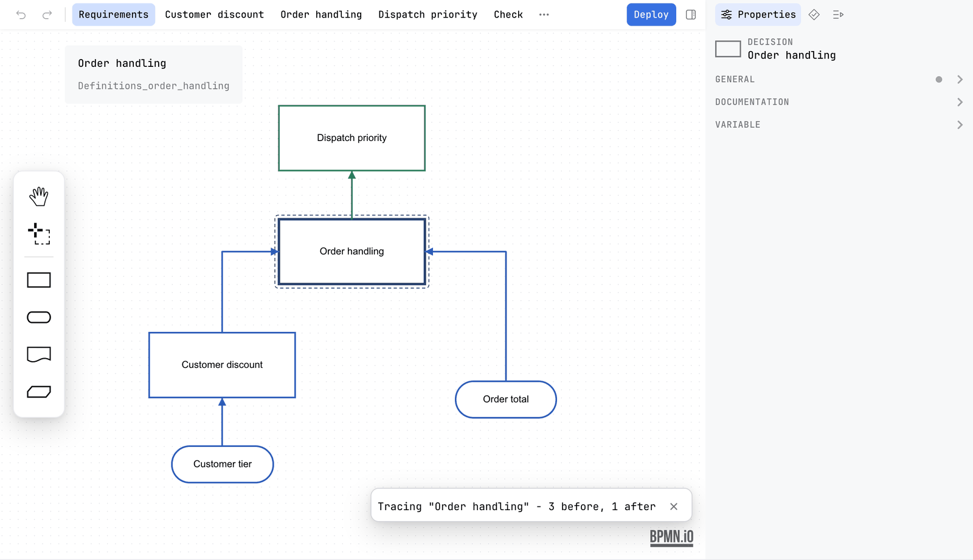This screenshot has width=973, height=560.
Task: Select the Properties panel tab
Action: [758, 15]
